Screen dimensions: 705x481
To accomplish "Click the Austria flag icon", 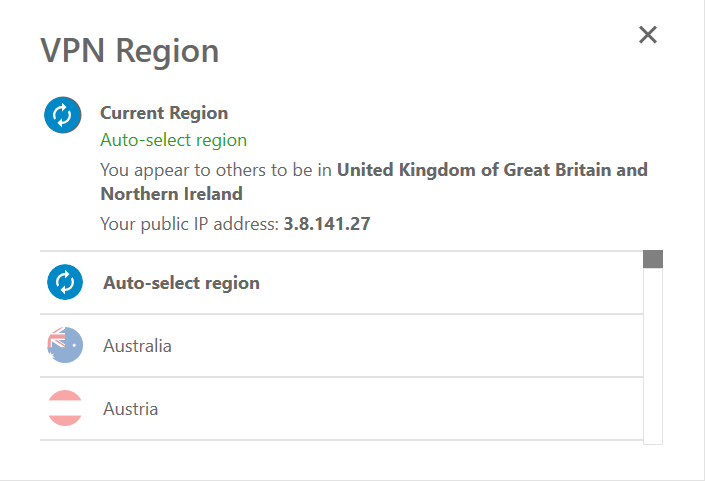I will [x=65, y=408].
